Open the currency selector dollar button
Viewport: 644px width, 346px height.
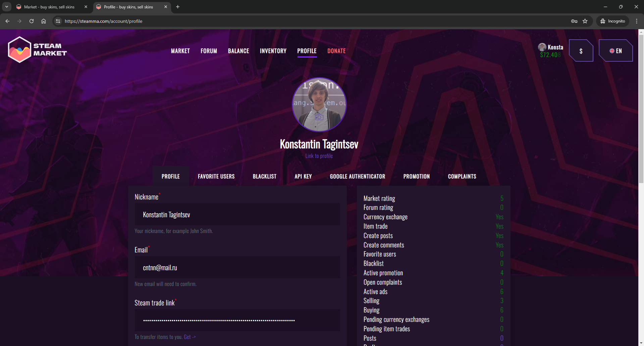[x=581, y=51]
